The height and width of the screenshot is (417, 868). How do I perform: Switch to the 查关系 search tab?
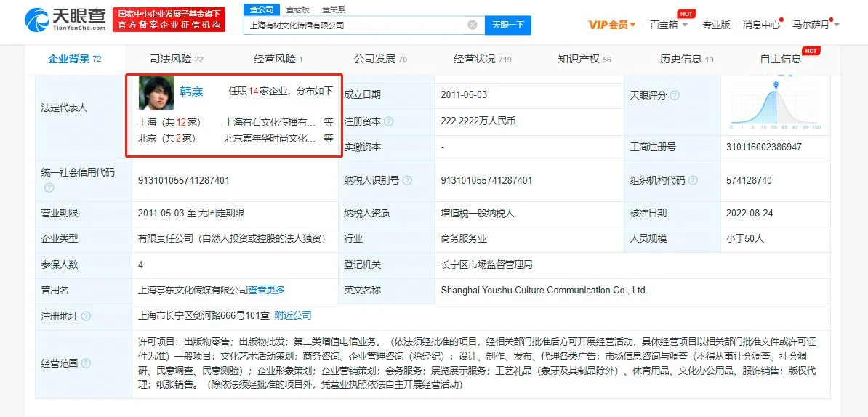(x=334, y=9)
